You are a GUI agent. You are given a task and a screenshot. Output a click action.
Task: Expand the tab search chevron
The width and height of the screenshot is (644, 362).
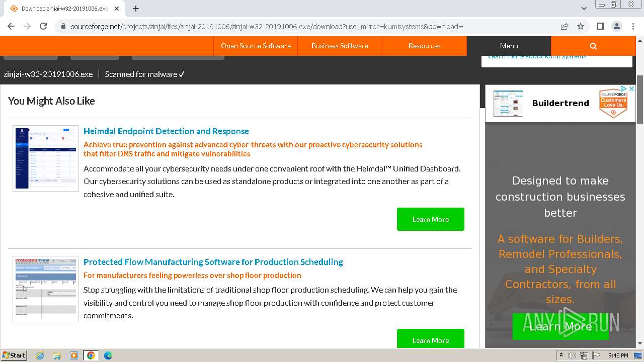584,9
